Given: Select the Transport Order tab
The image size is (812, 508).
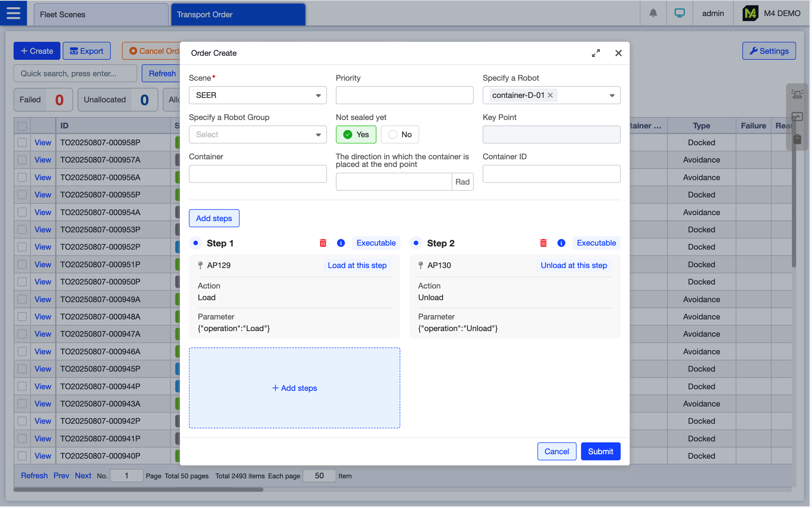Looking at the screenshot, I should click(x=238, y=14).
